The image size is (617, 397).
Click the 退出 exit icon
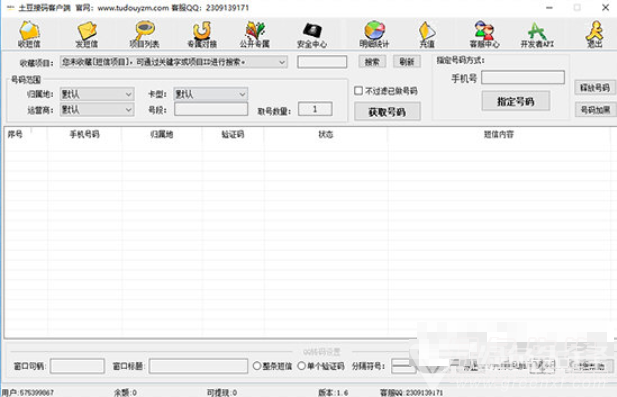[595, 34]
